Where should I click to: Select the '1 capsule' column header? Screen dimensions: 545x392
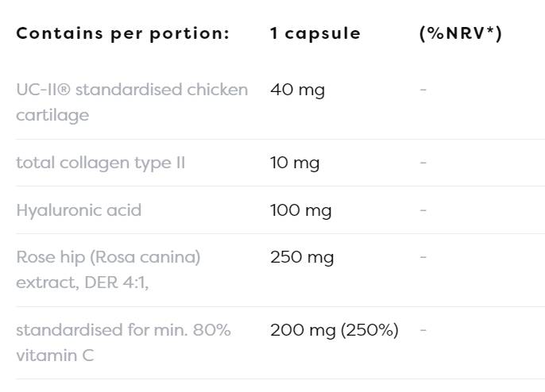point(315,33)
